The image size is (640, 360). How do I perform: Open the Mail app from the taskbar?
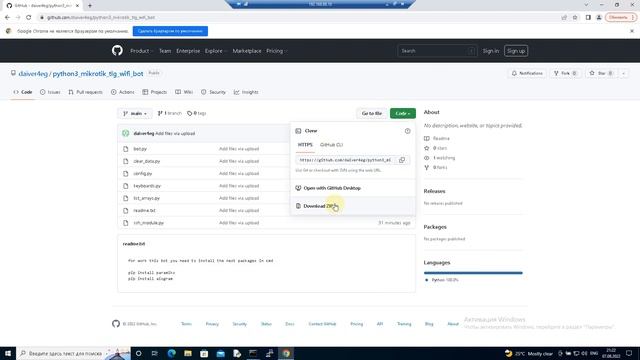[x=220, y=353]
